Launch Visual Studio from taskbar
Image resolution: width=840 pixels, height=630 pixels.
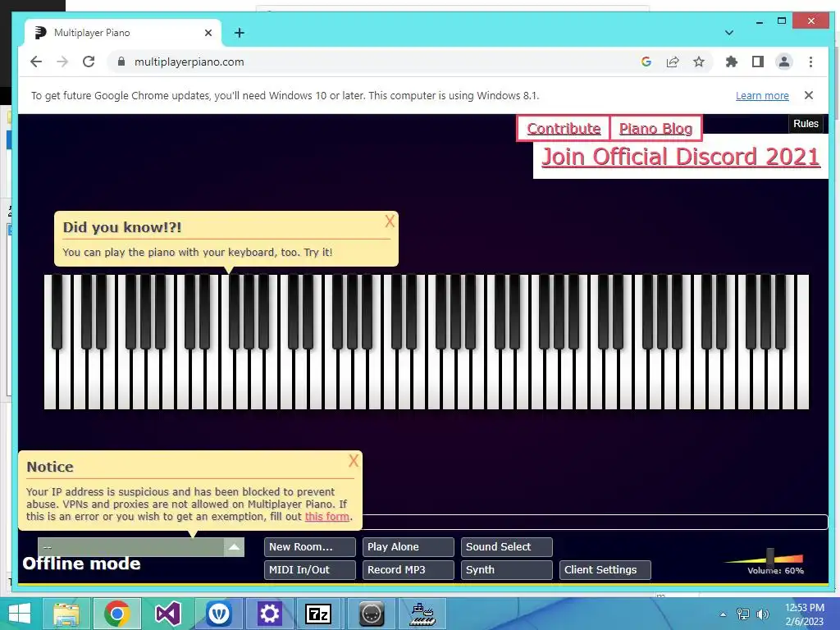pos(167,614)
